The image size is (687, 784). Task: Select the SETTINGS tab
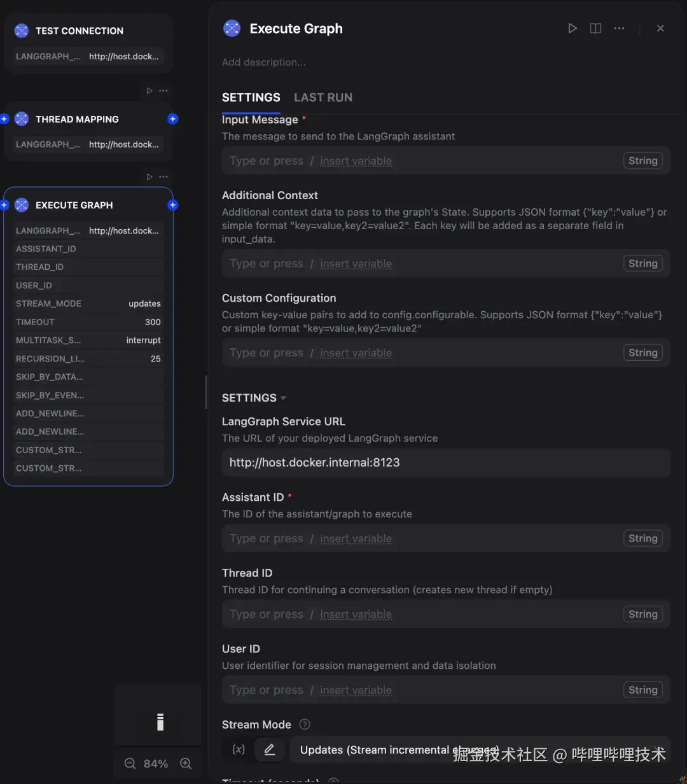pyautogui.click(x=251, y=97)
